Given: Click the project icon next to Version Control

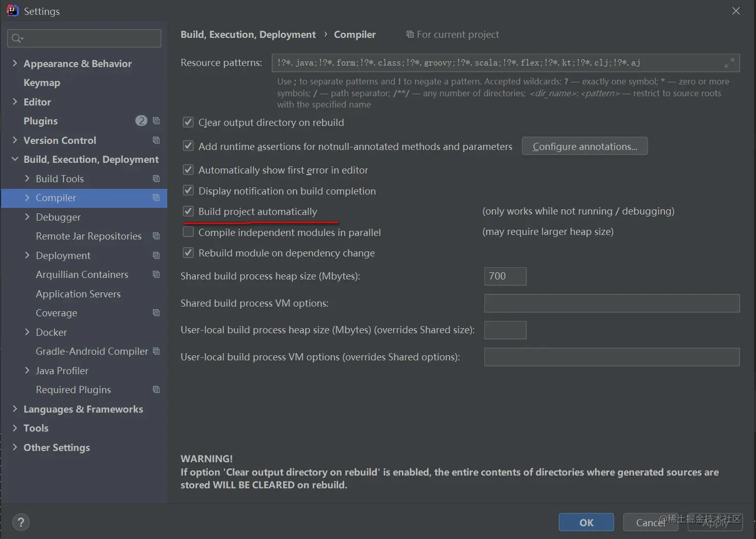Looking at the screenshot, I should tap(157, 140).
